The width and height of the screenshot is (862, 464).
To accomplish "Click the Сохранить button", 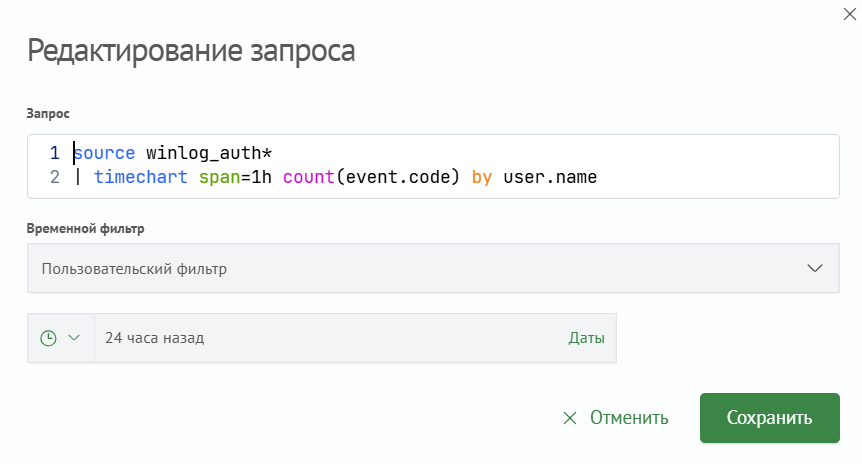I will point(770,418).
